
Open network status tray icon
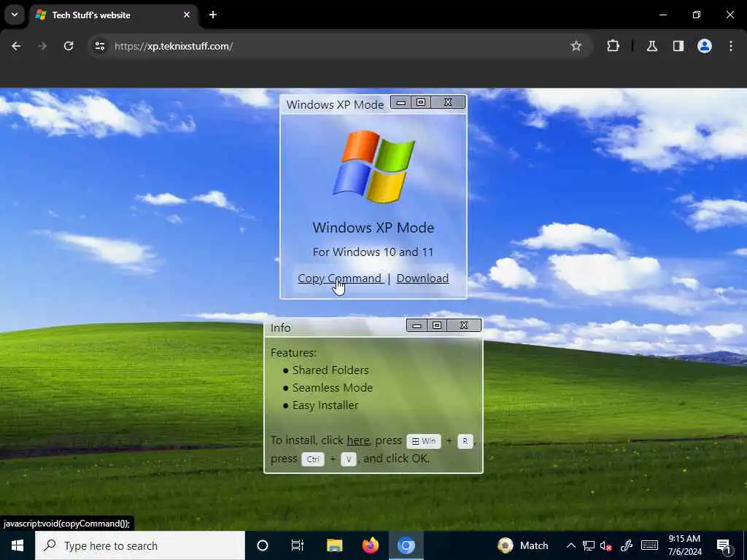[x=589, y=545]
